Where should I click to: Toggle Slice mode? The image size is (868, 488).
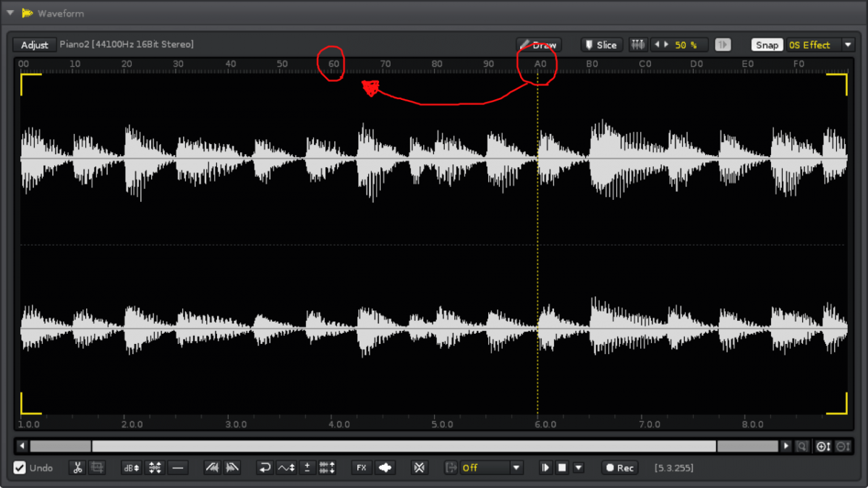pyautogui.click(x=601, y=45)
